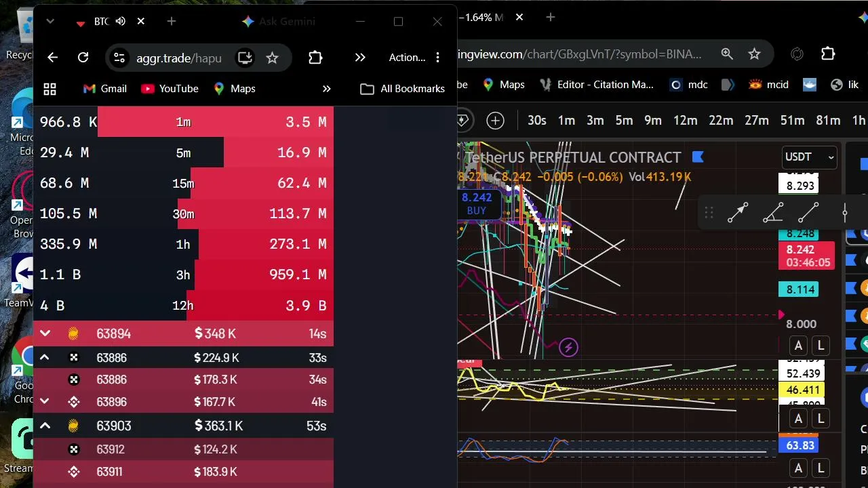The height and width of the screenshot is (488, 868).
Task: Expand the 63896 $167.7 K trade row
Action: [45, 402]
